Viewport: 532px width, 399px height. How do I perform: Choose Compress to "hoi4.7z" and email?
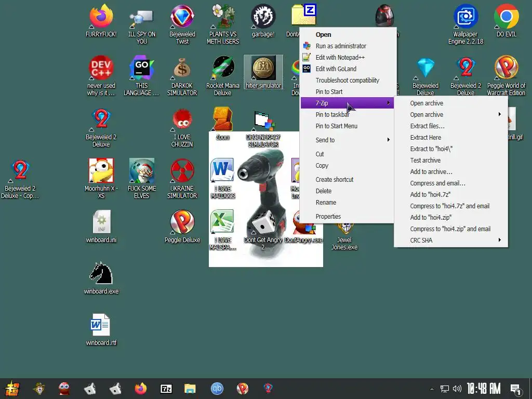click(451, 206)
